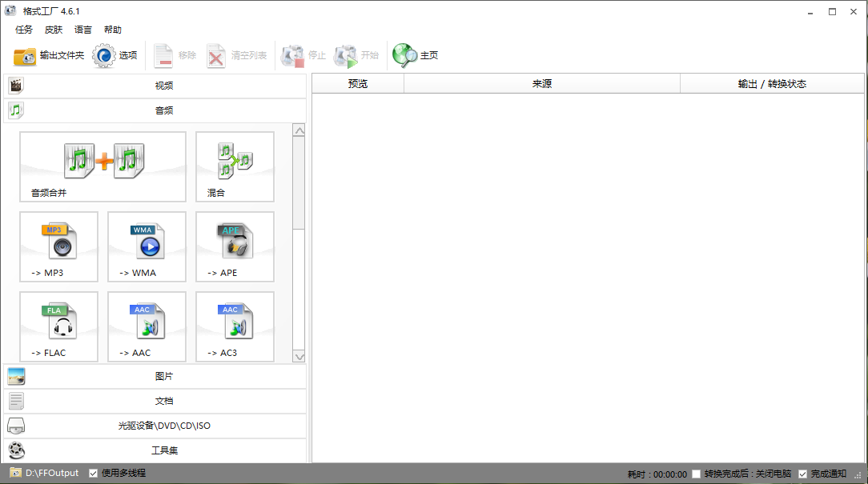868x484 pixels.
Task: Expand the 工具集 utilities category
Action: pos(155,450)
